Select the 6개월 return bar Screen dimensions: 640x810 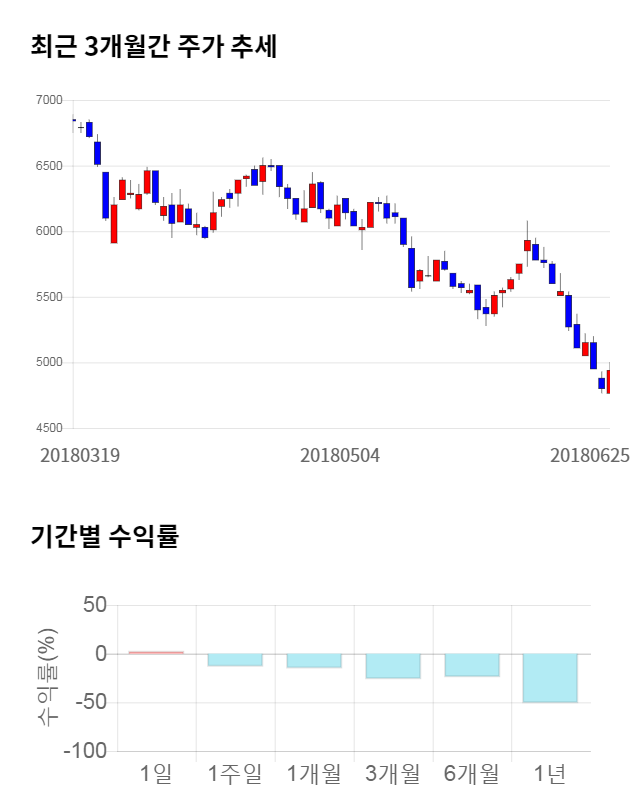click(x=471, y=665)
